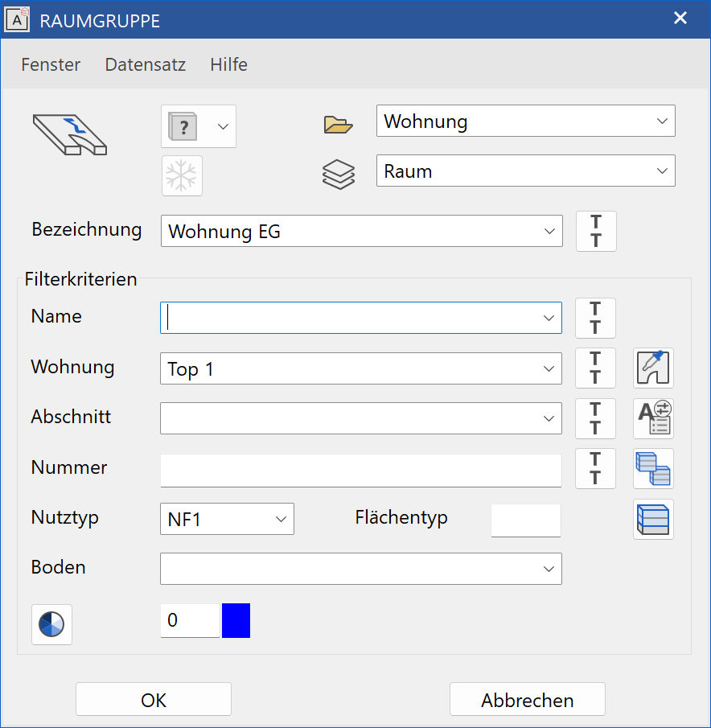Open the Hilfe menu
Screen dimensions: 711x728
(228, 64)
